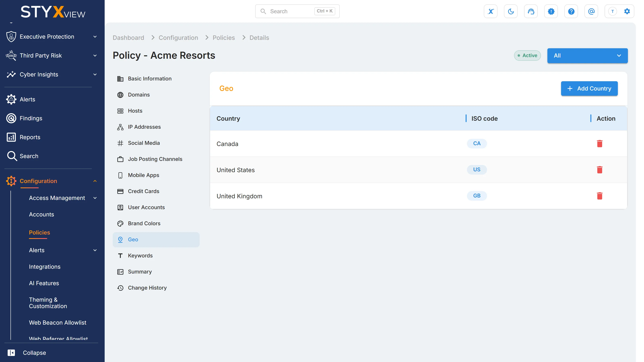644x362 pixels.
Task: Click the Add Country button
Action: (x=589, y=88)
